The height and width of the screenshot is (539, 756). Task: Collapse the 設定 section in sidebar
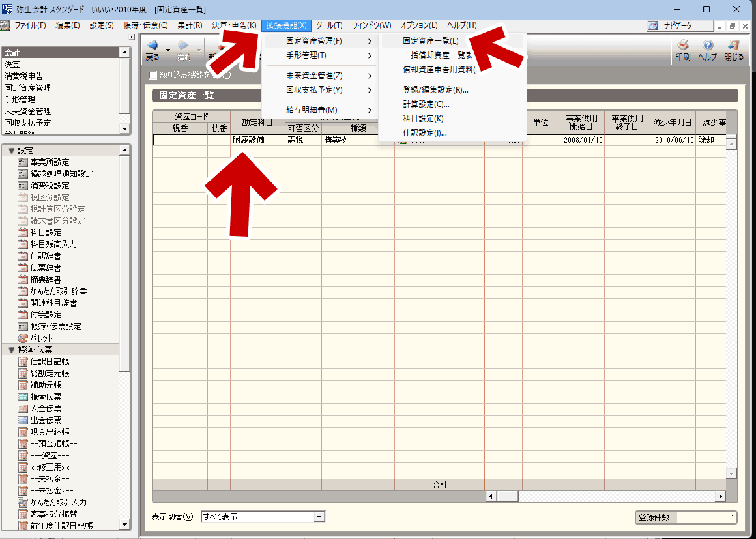[x=11, y=151]
